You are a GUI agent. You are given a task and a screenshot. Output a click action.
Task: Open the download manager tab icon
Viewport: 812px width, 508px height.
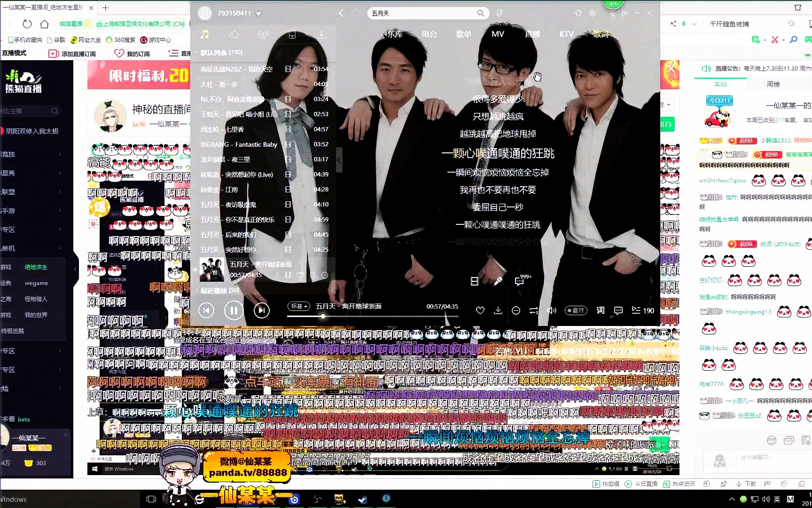[321, 34]
